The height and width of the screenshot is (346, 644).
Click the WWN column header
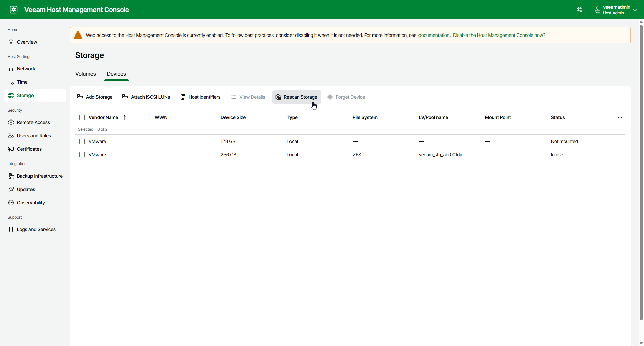click(x=161, y=117)
